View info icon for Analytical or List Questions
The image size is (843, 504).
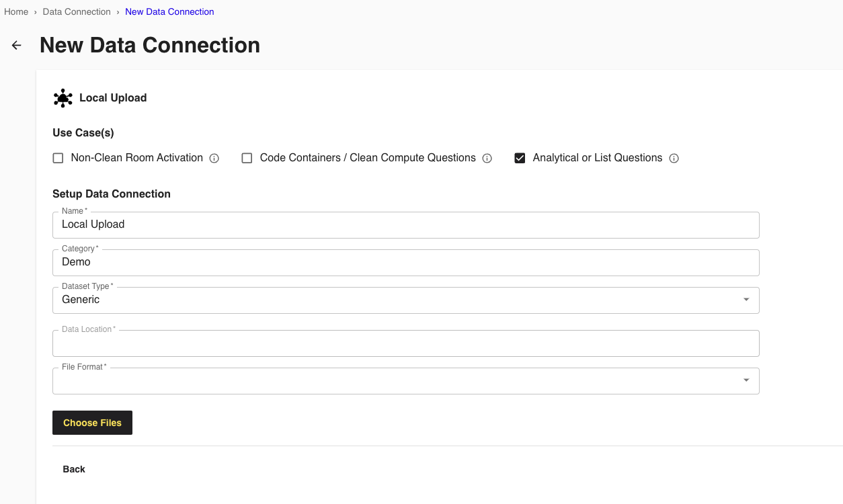click(674, 159)
